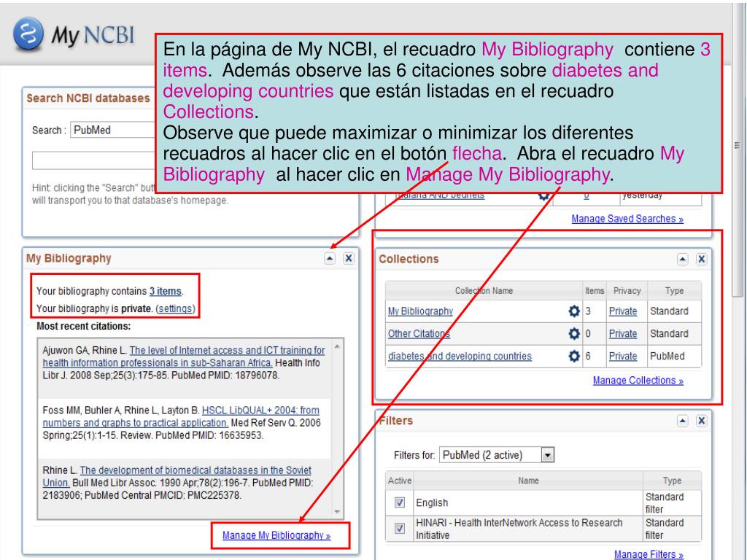The width and height of the screenshot is (747, 560).
Task: Click the Type column header in Collections
Action: tap(674, 290)
